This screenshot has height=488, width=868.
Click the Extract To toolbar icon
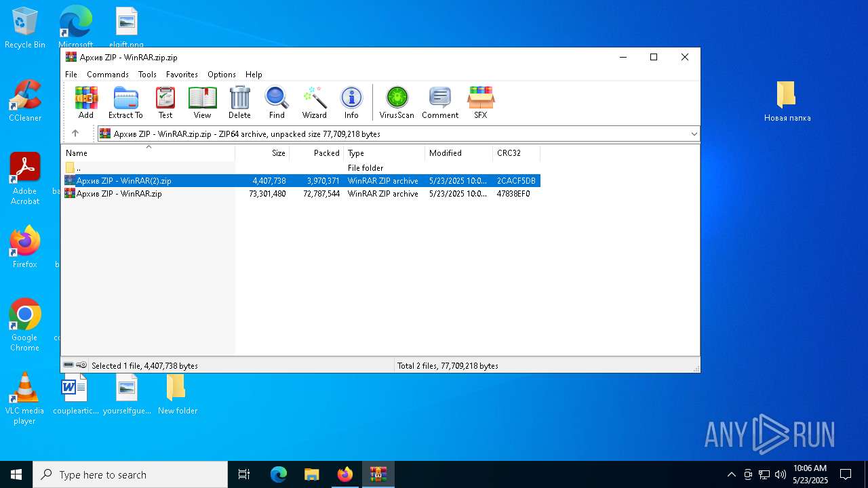125,103
